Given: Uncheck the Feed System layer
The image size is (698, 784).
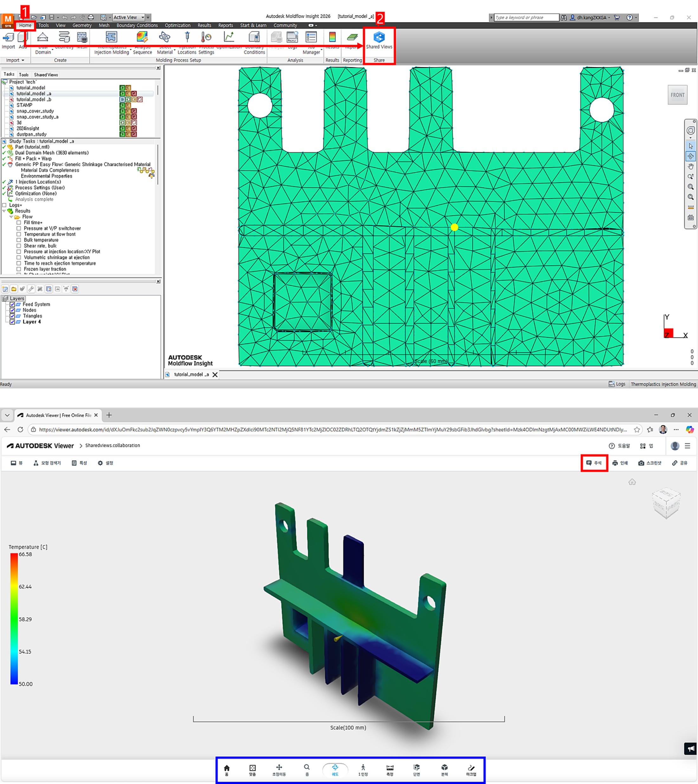Looking at the screenshot, I should tap(12, 304).
